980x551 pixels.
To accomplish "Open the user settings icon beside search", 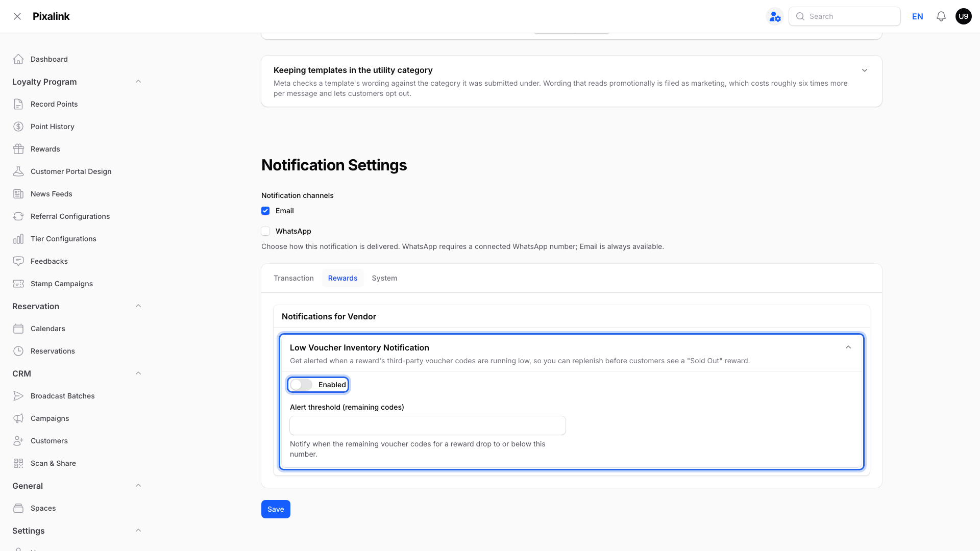I will (775, 16).
